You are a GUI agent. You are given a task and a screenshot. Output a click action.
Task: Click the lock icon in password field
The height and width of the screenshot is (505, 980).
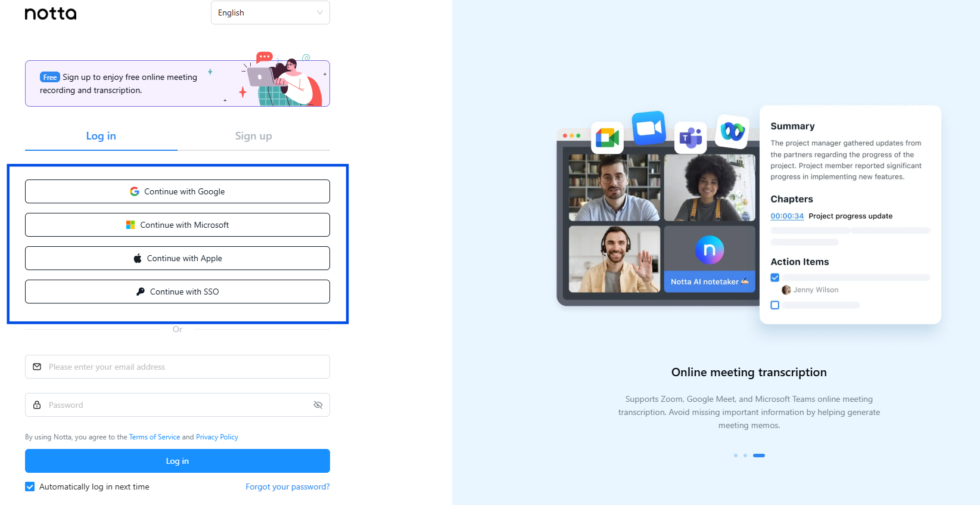[x=37, y=405]
